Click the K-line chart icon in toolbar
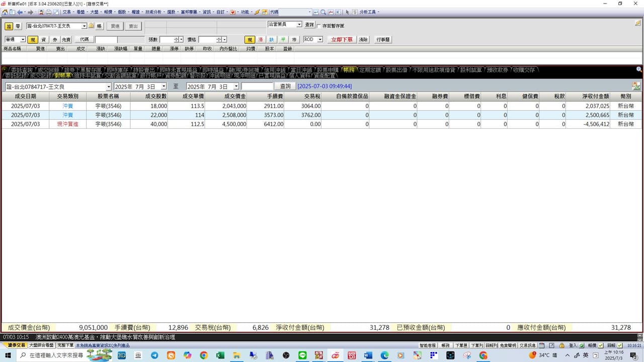This screenshot has height=362, width=644. pyautogui.click(x=338, y=12)
